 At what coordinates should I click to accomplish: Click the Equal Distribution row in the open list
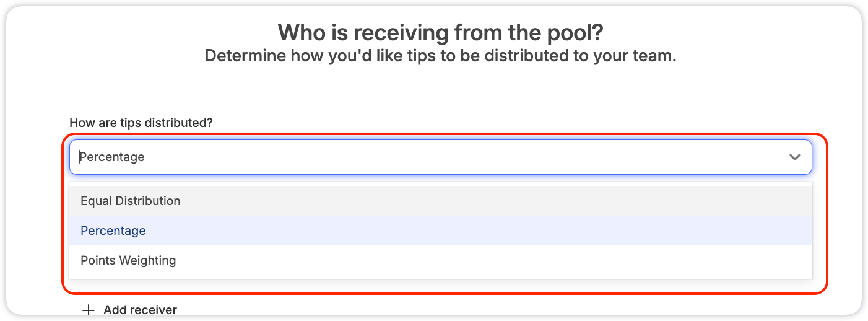pyautogui.click(x=440, y=201)
